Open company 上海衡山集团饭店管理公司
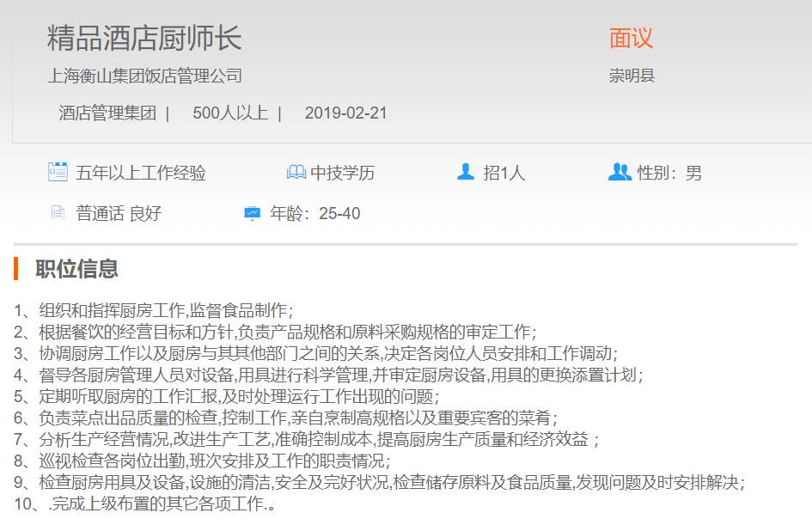The width and height of the screenshot is (812, 531). (x=144, y=76)
